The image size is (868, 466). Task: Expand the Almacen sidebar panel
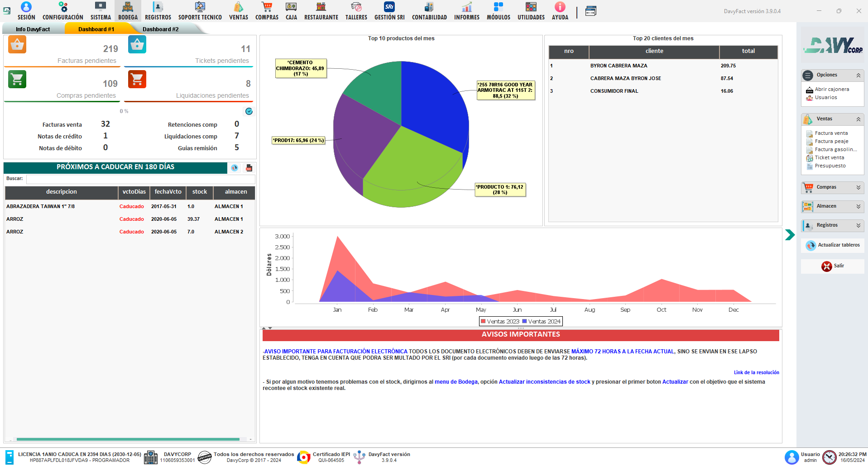tap(858, 206)
